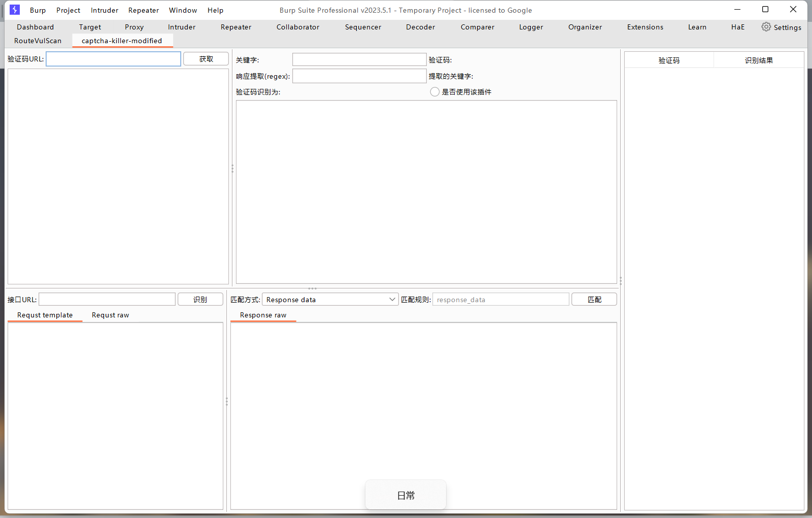812x518 pixels.
Task: Switch to the Sequencer tab
Action: pyautogui.click(x=363, y=27)
